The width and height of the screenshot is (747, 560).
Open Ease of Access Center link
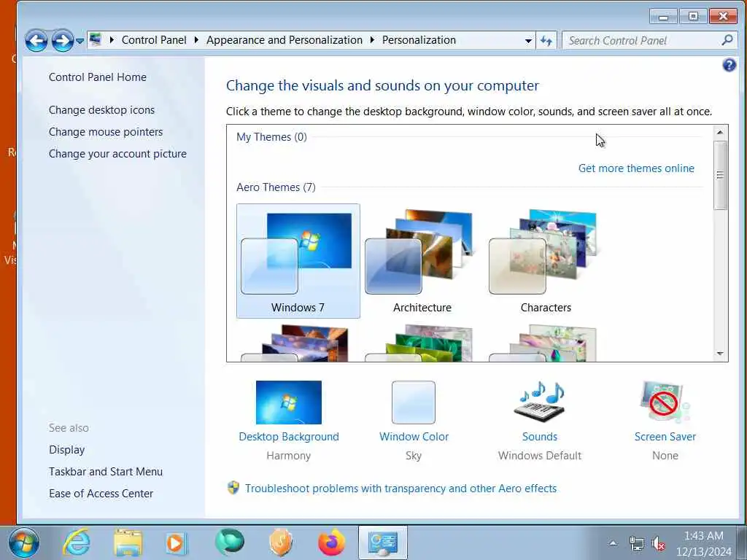101,494
